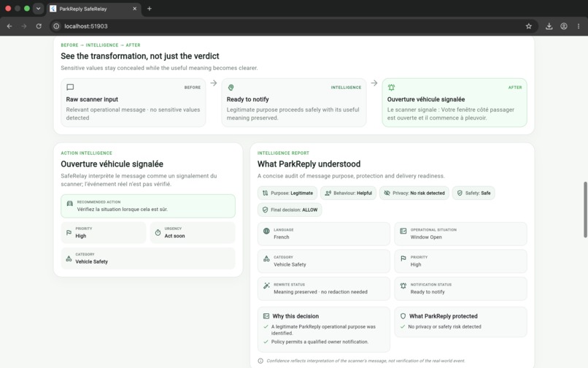Click the magic wand Rewrite Status icon
This screenshot has width=588, height=368.
tap(266, 285)
